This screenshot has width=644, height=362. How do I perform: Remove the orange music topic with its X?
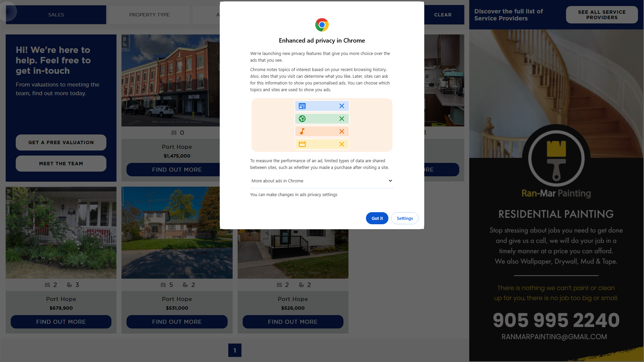pyautogui.click(x=341, y=131)
